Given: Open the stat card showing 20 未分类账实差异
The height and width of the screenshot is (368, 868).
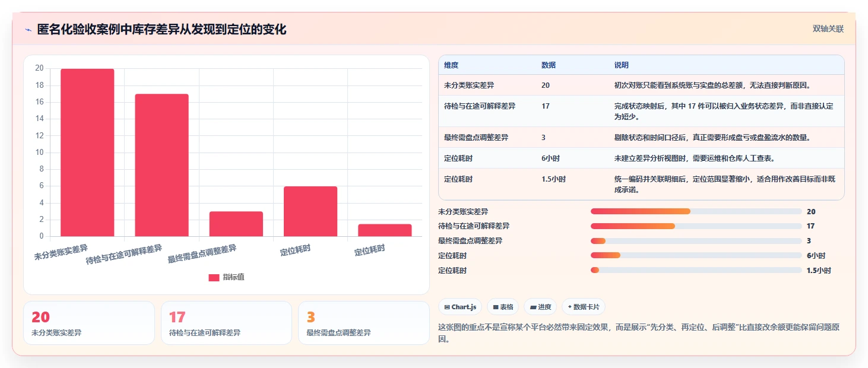Looking at the screenshot, I should point(89,323).
